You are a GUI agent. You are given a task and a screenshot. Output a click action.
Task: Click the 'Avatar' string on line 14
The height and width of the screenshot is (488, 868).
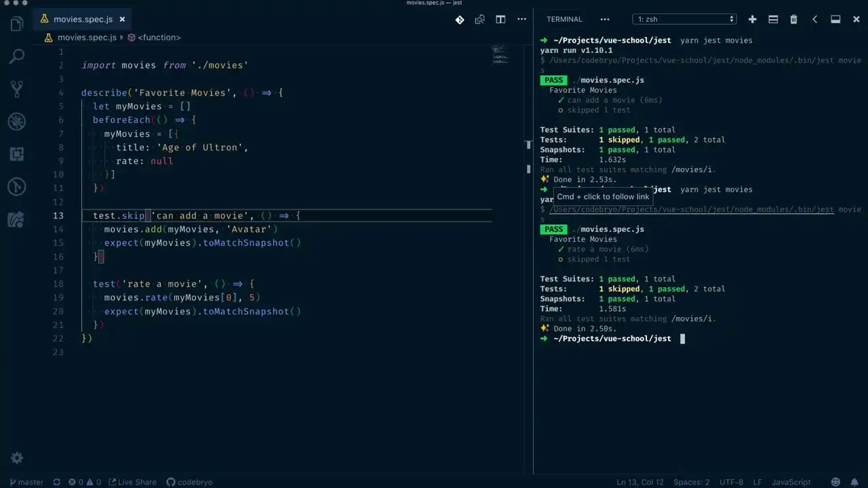click(250, 229)
